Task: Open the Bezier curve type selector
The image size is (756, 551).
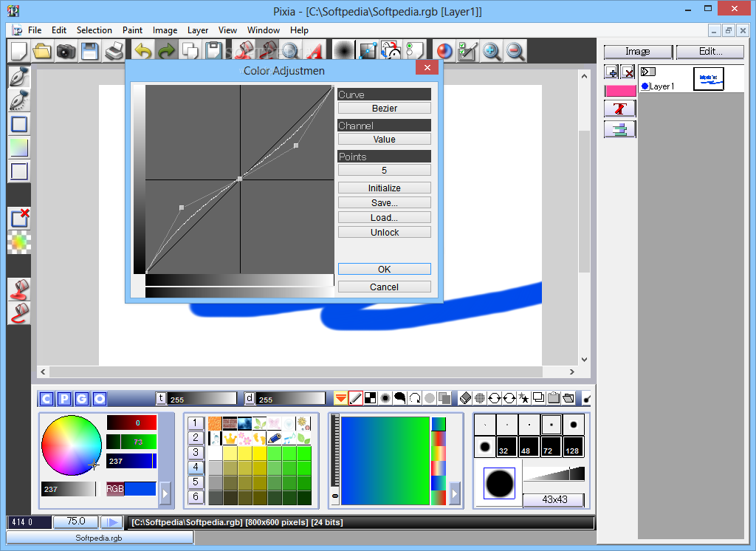Action: pos(384,108)
